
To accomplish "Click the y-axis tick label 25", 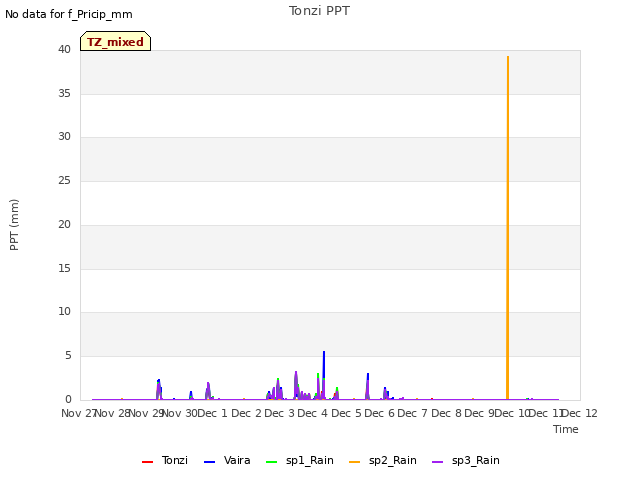I will click(64, 180).
